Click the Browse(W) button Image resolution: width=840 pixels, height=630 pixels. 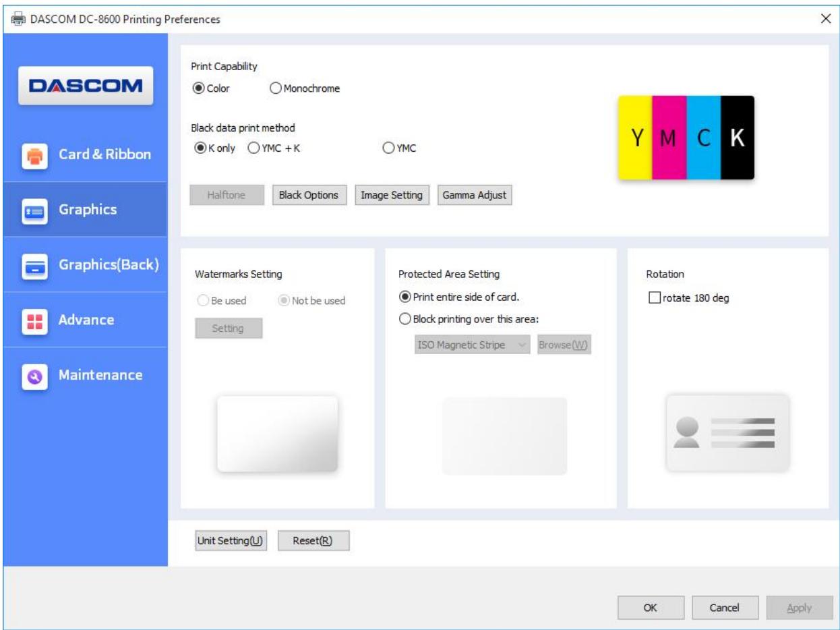[564, 345]
